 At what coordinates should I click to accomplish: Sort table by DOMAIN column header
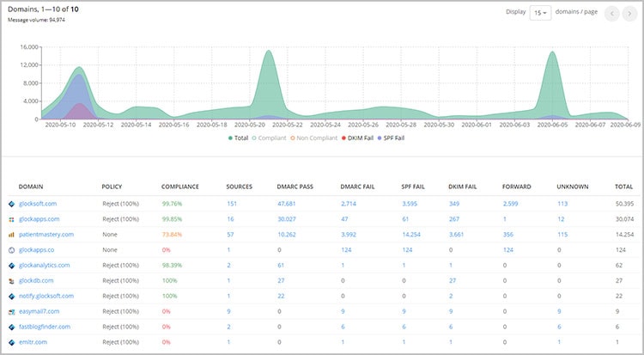[31, 187]
